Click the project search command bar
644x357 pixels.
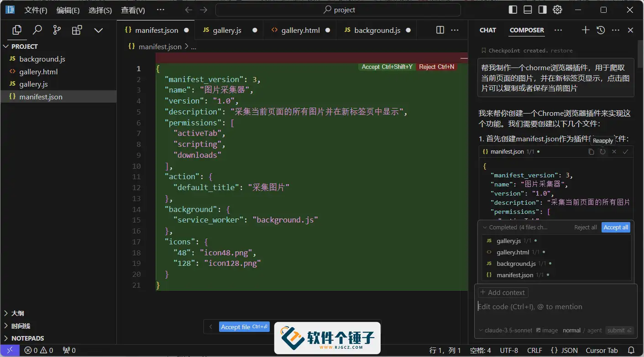point(338,10)
